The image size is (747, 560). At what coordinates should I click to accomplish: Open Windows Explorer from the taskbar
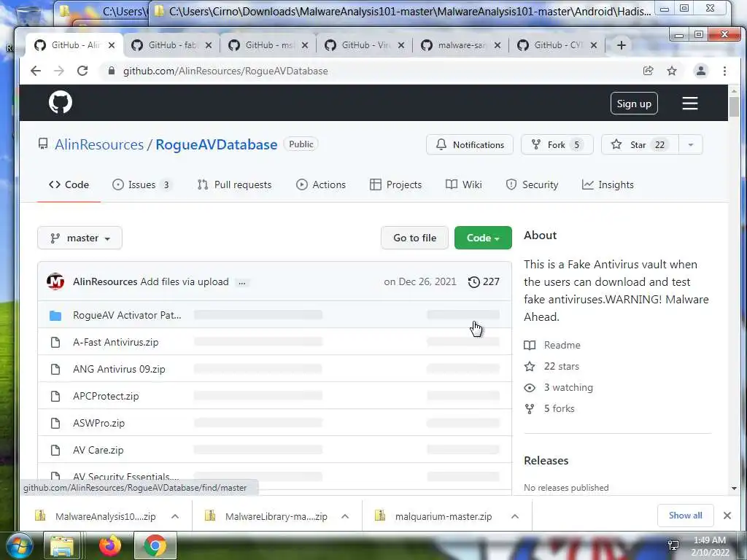pos(63,545)
